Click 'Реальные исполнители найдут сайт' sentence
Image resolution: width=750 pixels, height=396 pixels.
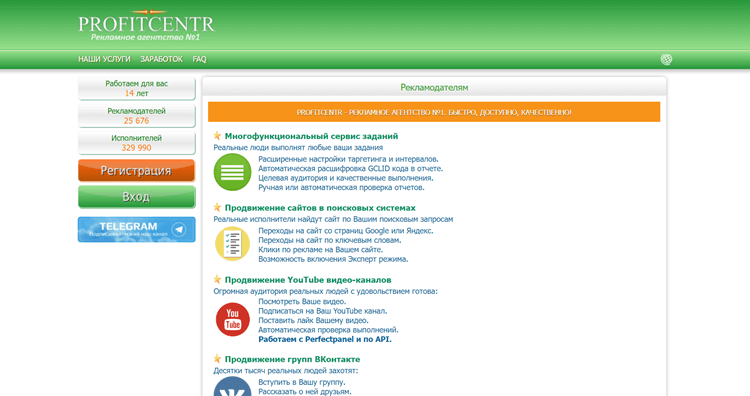[x=333, y=220]
